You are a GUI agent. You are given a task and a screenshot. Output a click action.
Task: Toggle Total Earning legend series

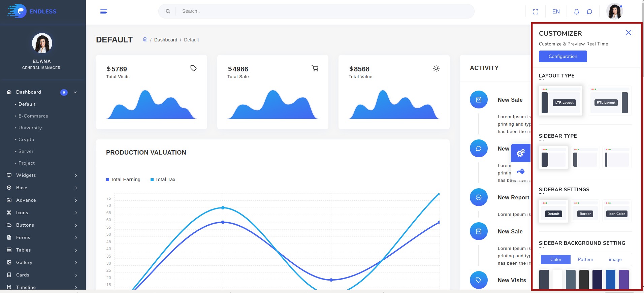[123, 180]
